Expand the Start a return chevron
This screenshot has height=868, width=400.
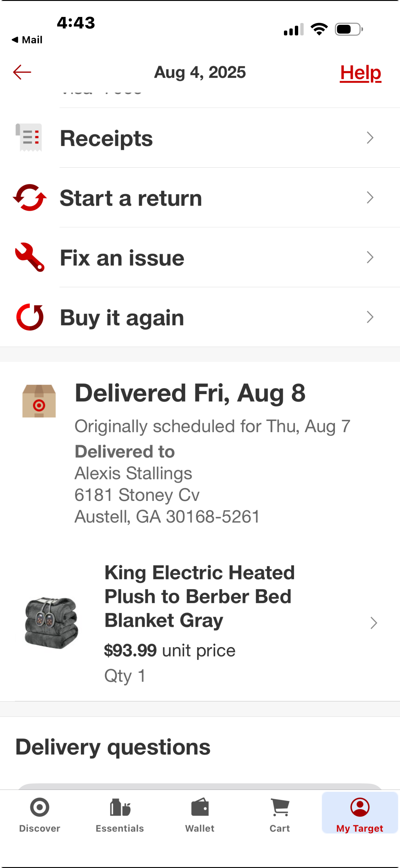pos(370,197)
